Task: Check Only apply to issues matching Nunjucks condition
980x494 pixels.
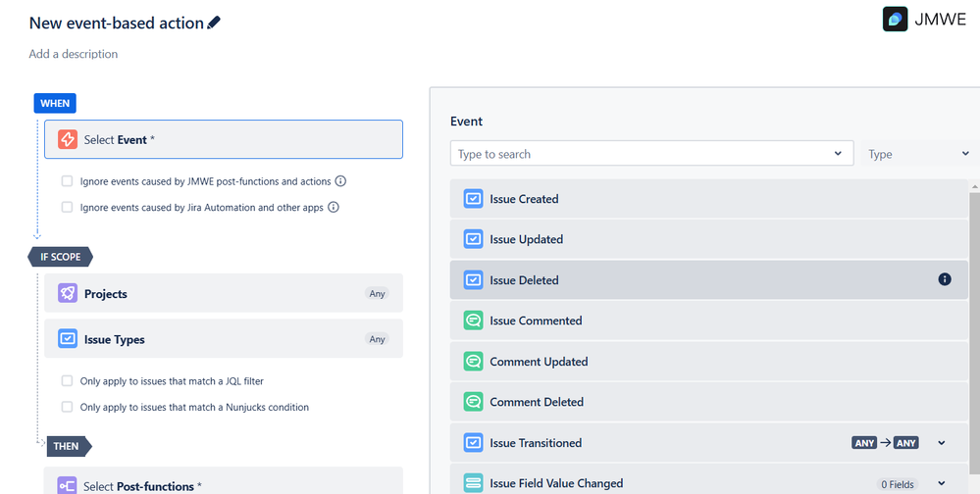Action: (67, 407)
